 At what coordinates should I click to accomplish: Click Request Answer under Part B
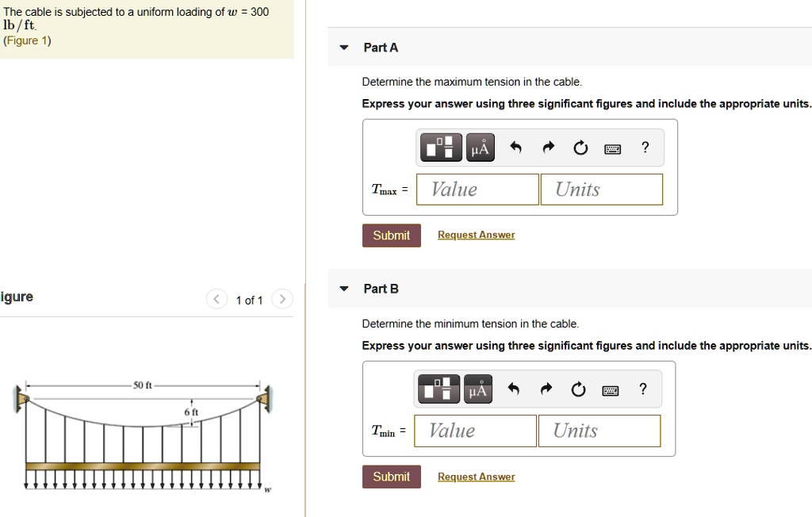coord(476,477)
